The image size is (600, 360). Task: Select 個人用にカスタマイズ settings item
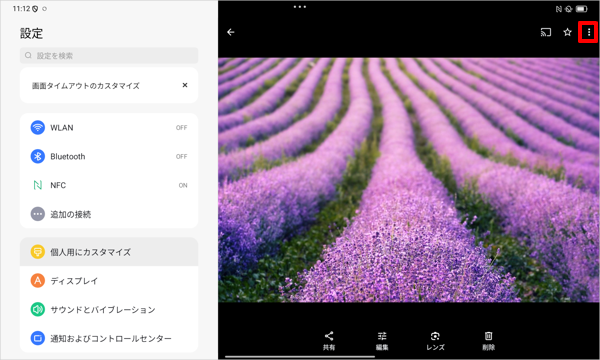coord(109,252)
